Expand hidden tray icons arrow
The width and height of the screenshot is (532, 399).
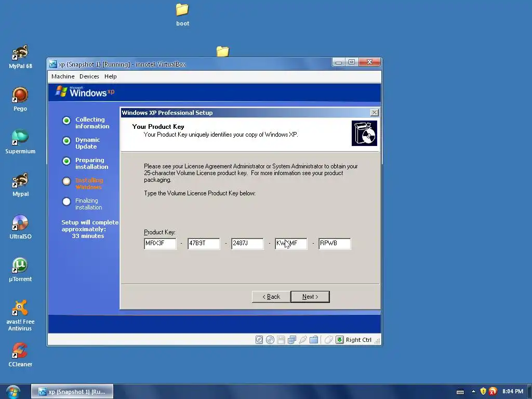[473, 392]
